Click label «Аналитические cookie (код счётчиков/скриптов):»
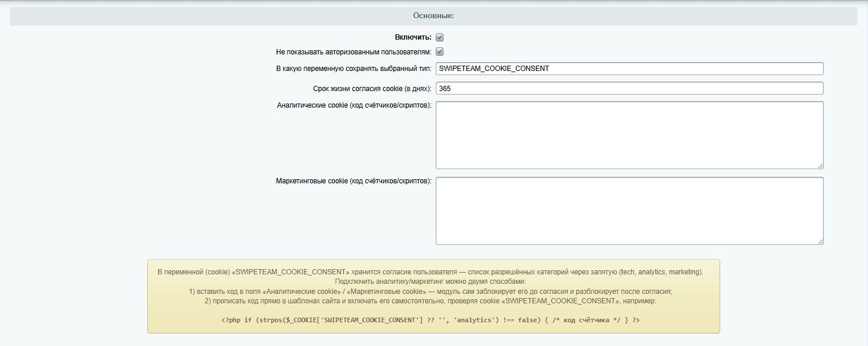This screenshot has height=346, width=868. pos(354,105)
